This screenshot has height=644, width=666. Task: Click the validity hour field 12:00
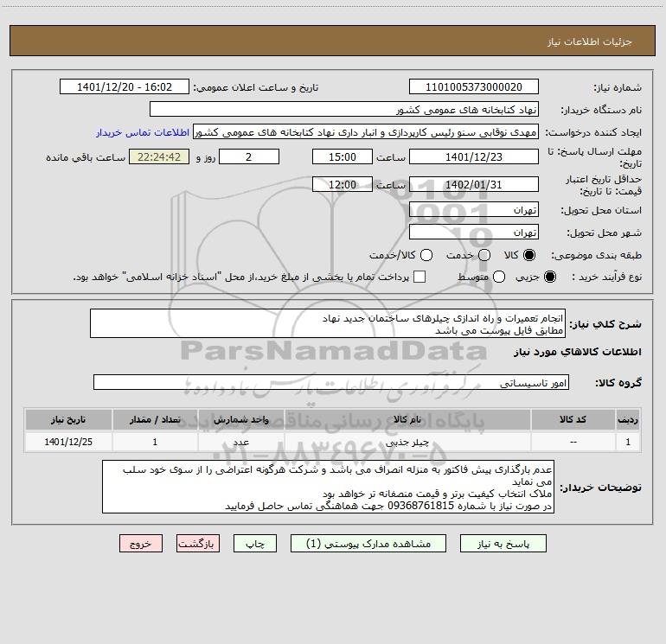click(343, 184)
